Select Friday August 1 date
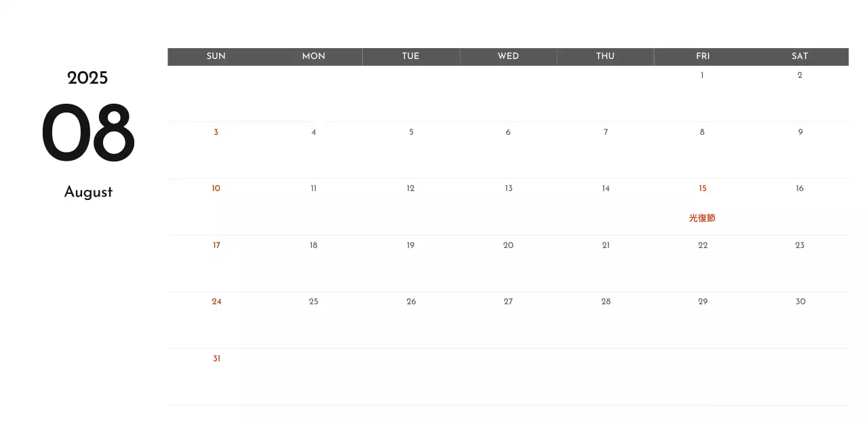 [x=702, y=75]
